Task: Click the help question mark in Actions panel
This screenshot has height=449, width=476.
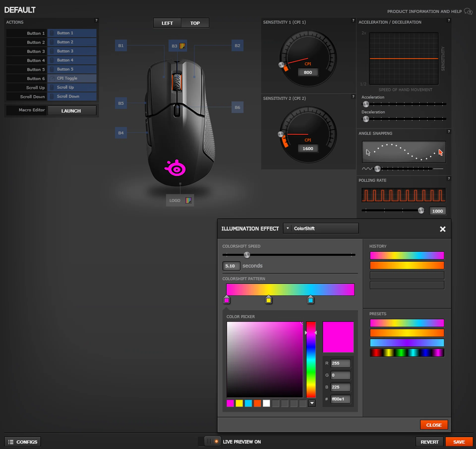Action: 96,20
